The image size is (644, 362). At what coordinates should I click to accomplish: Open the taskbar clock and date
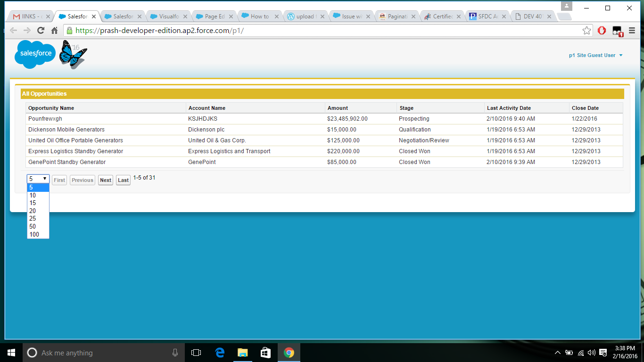click(625, 353)
